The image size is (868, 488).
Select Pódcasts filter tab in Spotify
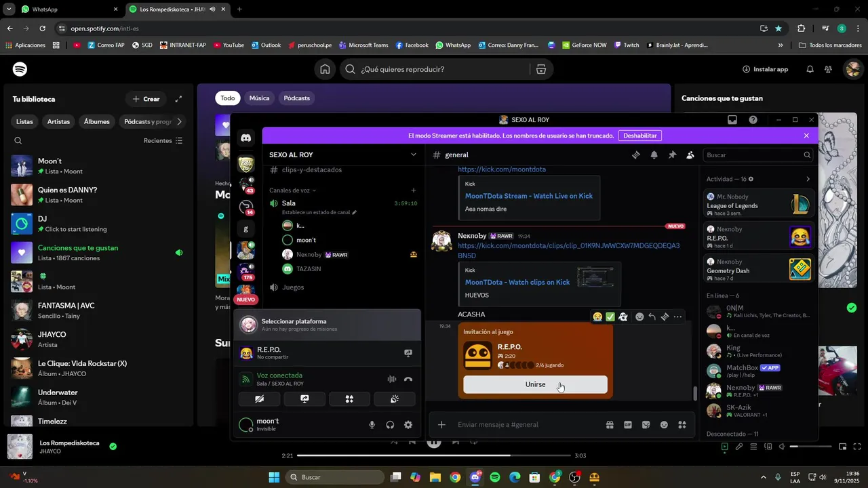tap(296, 98)
